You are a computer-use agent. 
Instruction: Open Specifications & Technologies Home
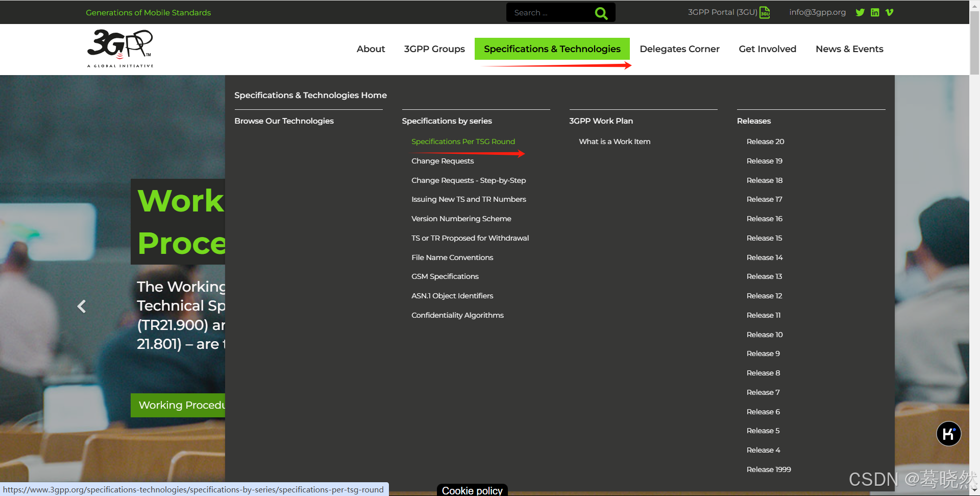click(310, 95)
